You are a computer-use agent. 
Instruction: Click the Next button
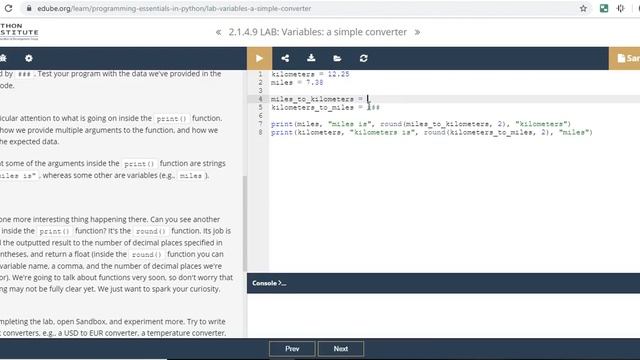tap(341, 349)
